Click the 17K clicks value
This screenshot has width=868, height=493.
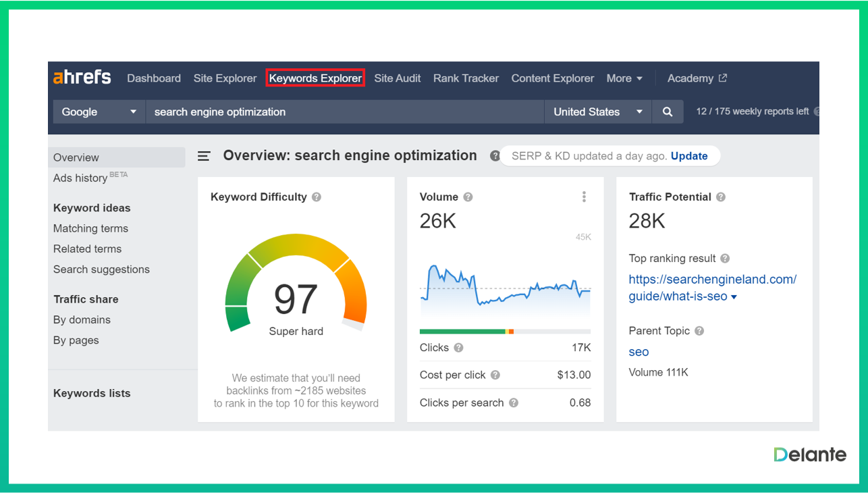pos(581,348)
